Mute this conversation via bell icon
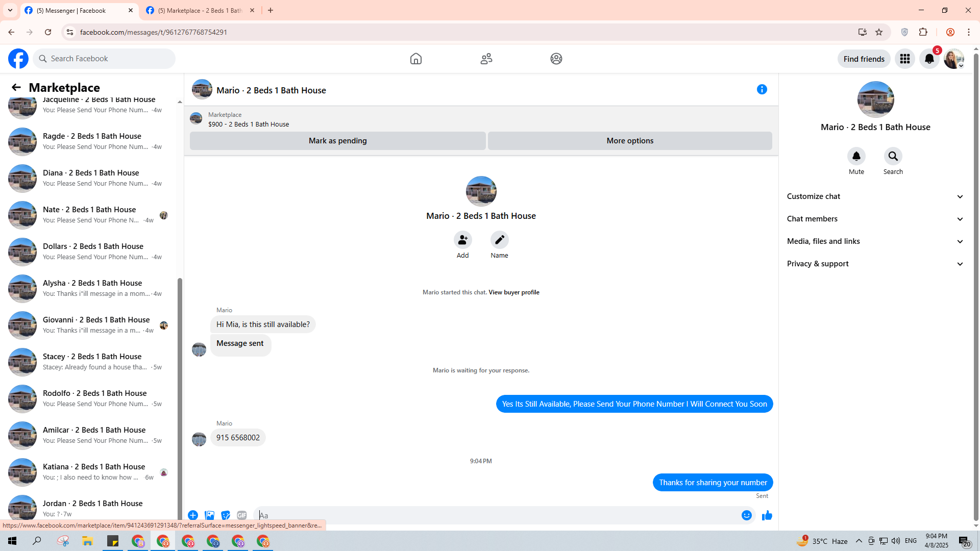980x551 pixels. (x=856, y=156)
